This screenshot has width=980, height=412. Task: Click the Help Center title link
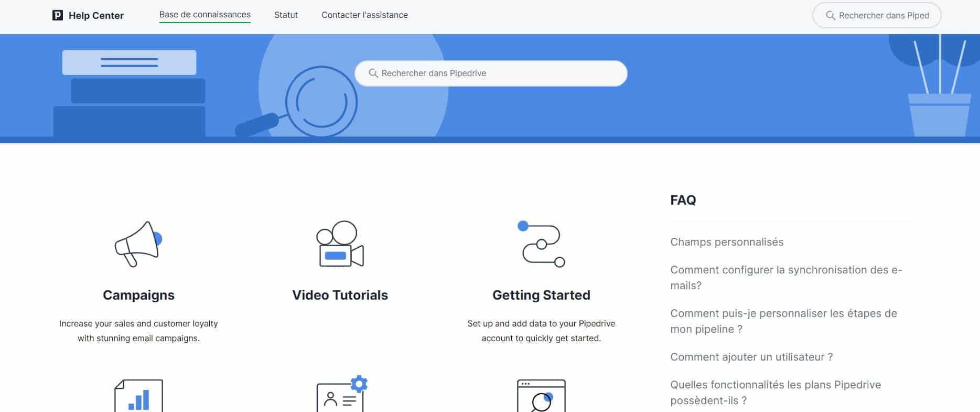click(96, 16)
